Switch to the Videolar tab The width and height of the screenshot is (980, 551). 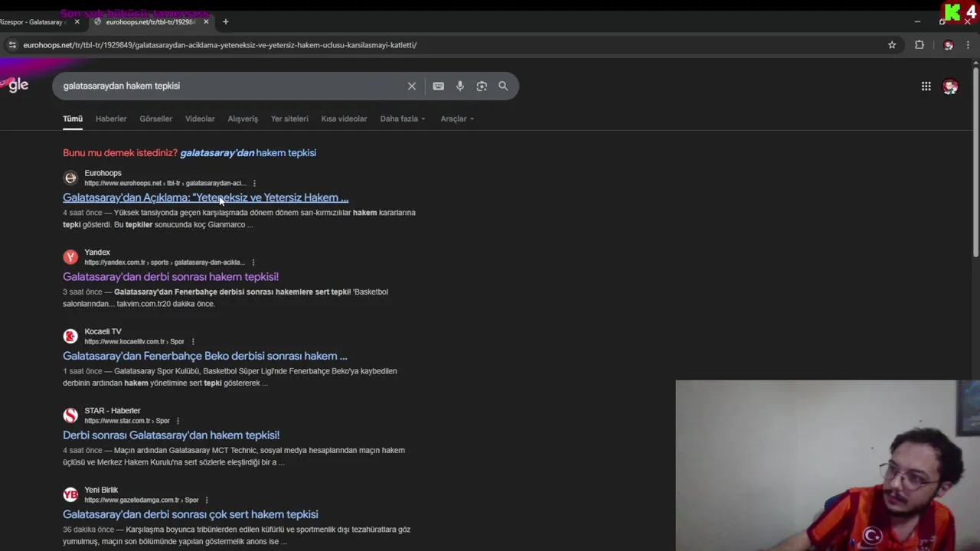200,119
